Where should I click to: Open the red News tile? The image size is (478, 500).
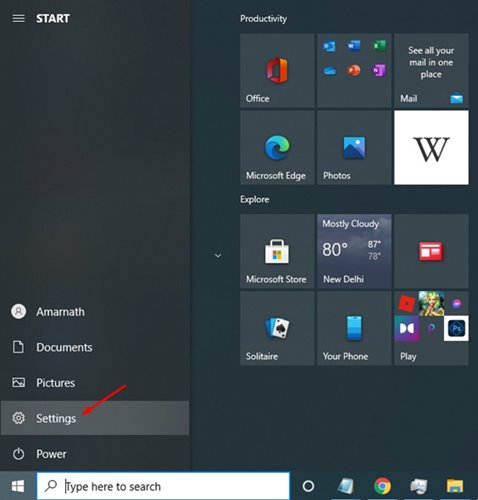431,251
